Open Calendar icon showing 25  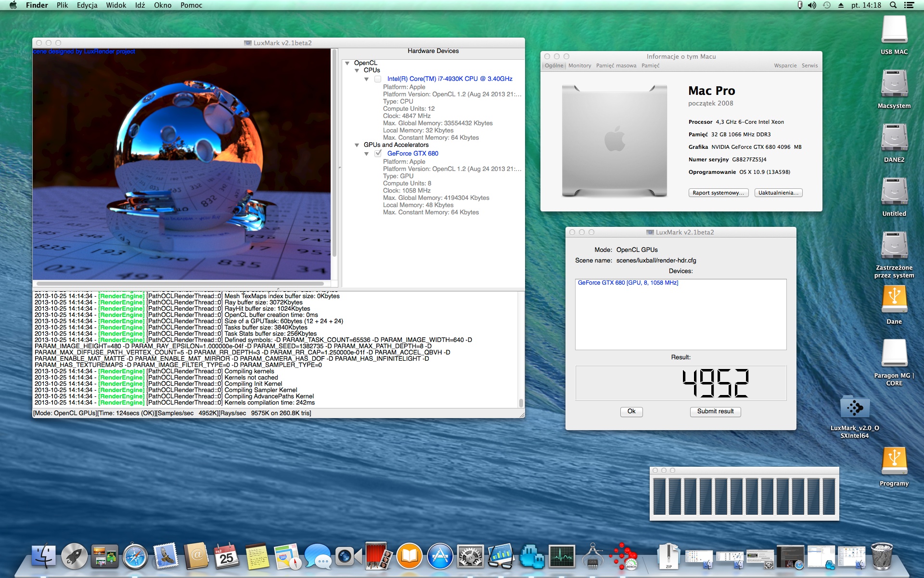pos(227,556)
